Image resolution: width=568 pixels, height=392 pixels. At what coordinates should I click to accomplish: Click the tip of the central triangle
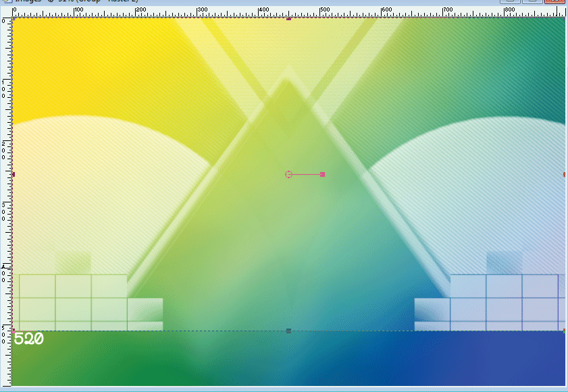point(286,81)
